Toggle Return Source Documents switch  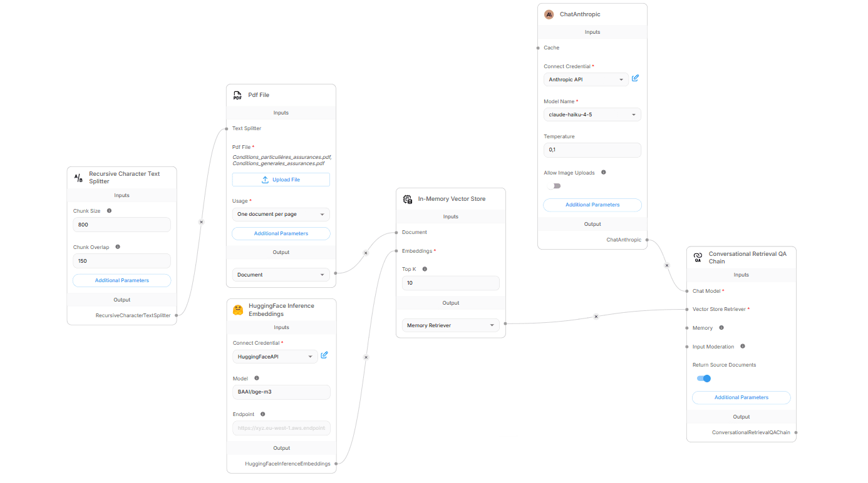(704, 378)
